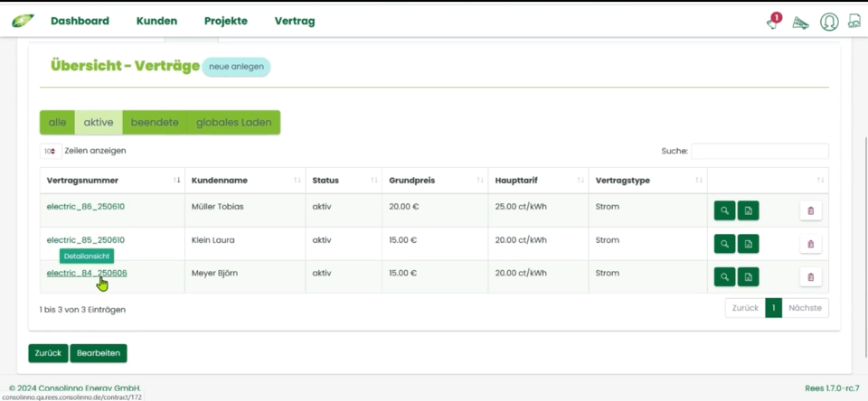
Task: Select the 'globales Laden' filter
Action: [x=233, y=123]
